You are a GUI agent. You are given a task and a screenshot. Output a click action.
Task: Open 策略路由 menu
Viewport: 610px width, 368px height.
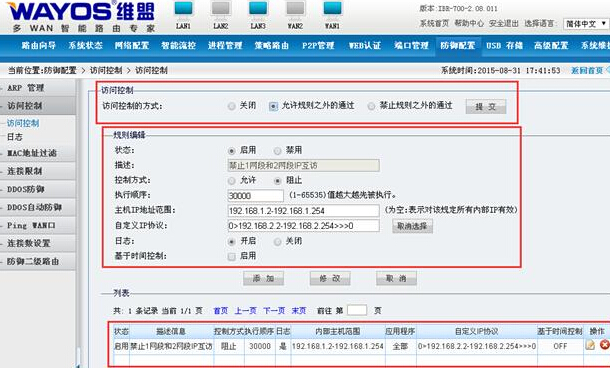pyautogui.click(x=272, y=46)
